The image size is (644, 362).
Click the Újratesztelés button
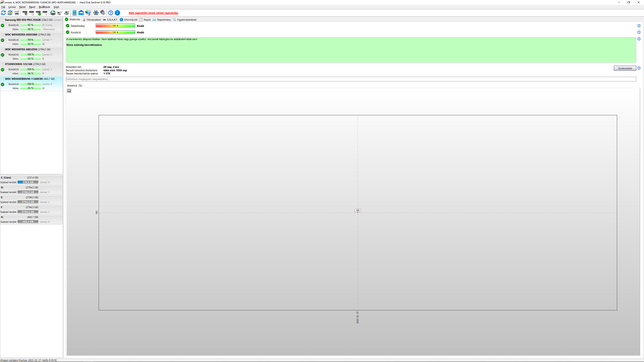pyautogui.click(x=625, y=68)
